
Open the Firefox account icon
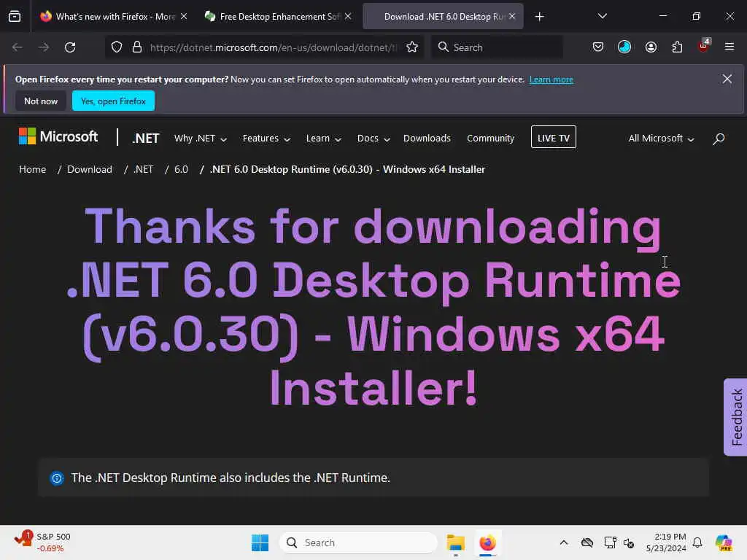(651, 47)
